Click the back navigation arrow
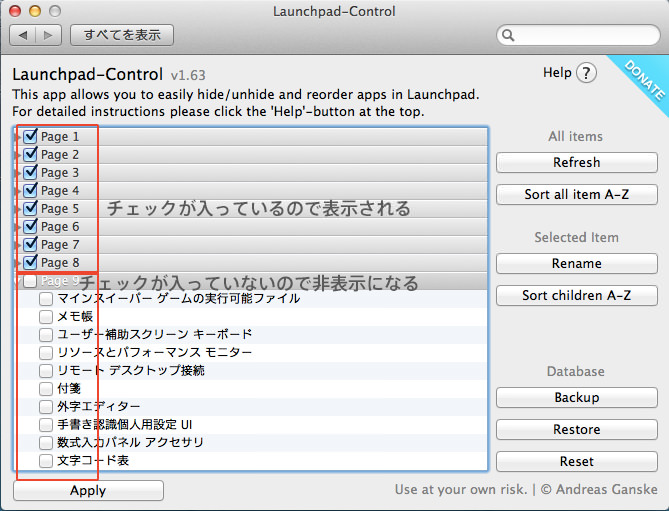This screenshot has height=511, width=669. (23, 35)
